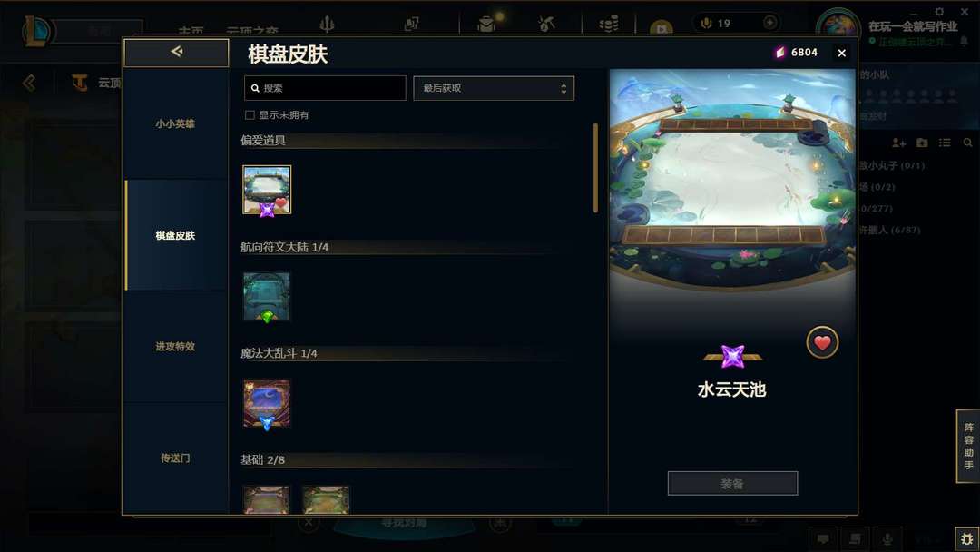
Task: Open the 传送门 tab
Action: click(x=175, y=458)
